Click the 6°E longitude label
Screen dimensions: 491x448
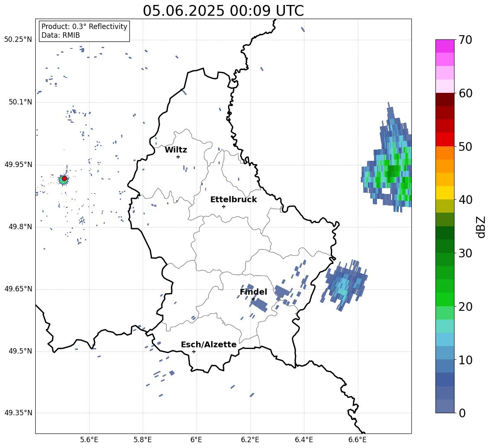tap(196, 440)
